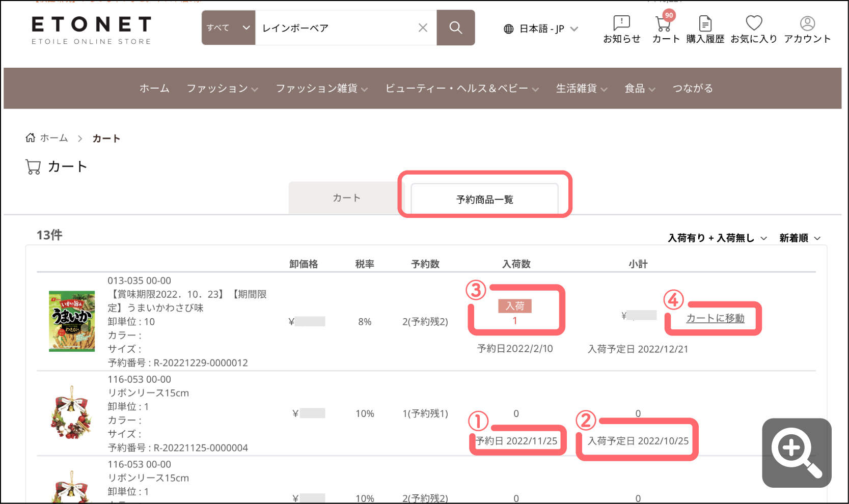849x504 pixels.
Task: Open つながる in the navigation bar
Action: coord(693,88)
